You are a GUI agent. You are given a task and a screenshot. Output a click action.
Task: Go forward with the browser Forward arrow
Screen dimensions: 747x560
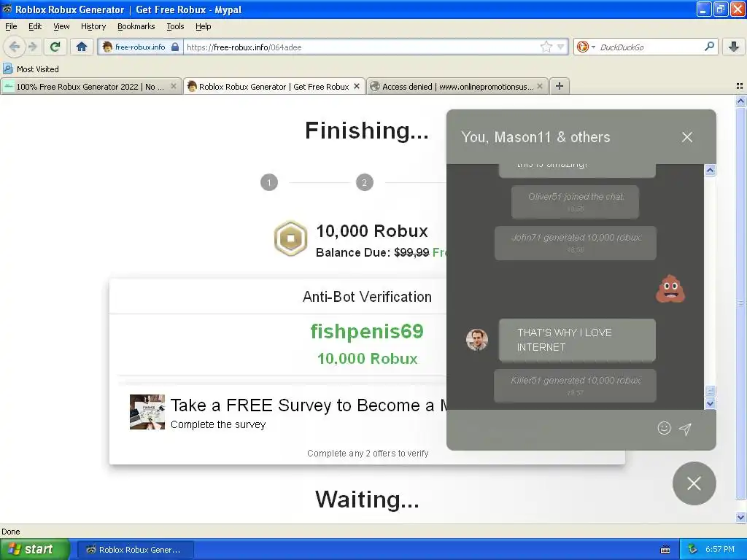pos(33,47)
